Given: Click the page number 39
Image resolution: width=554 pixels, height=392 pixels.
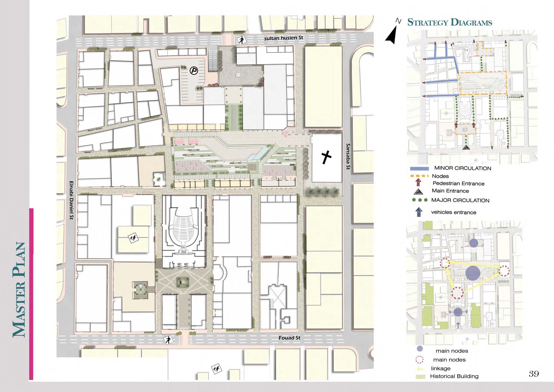Looking at the screenshot, I should (534, 374).
